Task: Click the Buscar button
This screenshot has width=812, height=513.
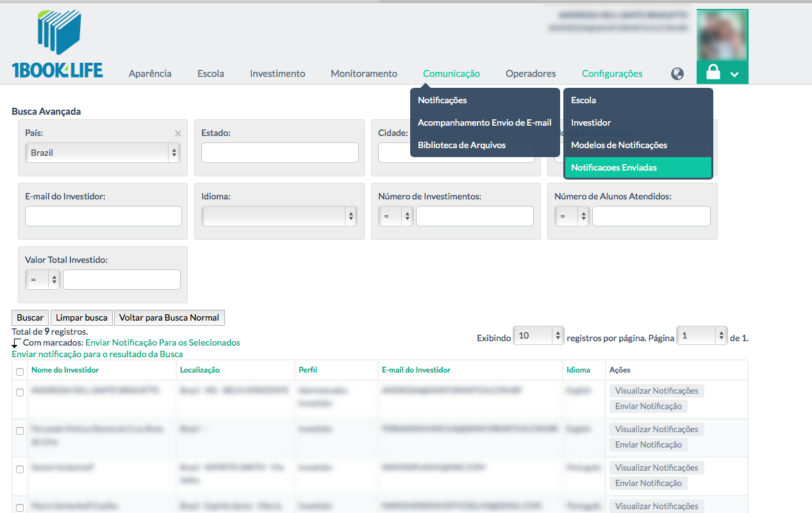Action: pos(30,317)
